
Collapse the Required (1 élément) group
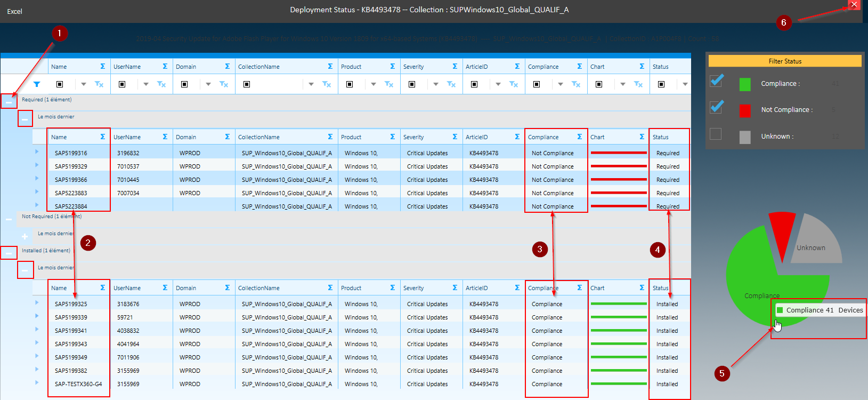[x=9, y=101]
